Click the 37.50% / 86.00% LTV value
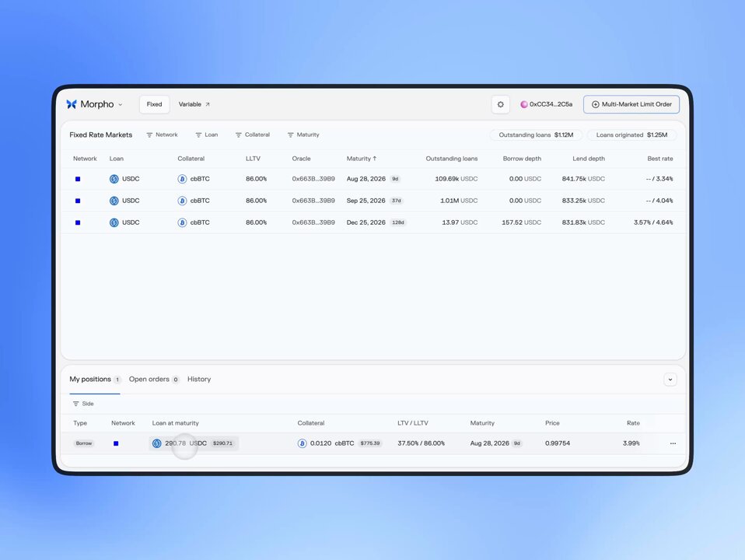745x560 pixels. [421, 443]
